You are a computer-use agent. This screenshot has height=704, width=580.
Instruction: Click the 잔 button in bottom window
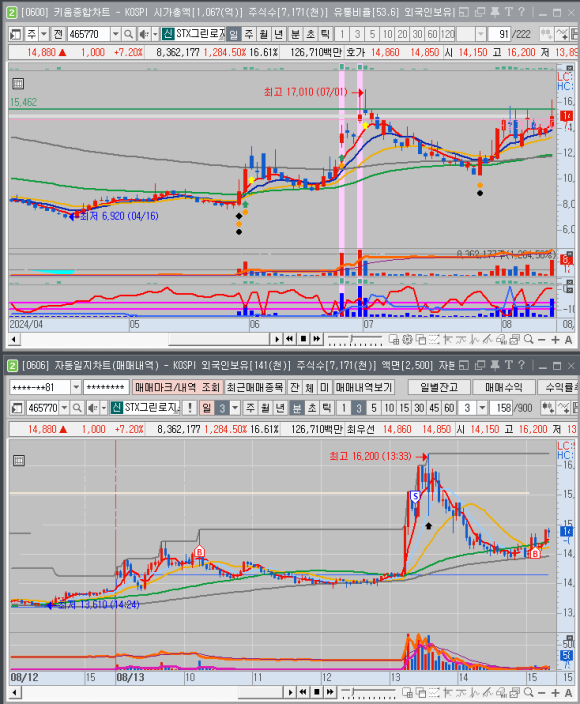[x=294, y=387]
